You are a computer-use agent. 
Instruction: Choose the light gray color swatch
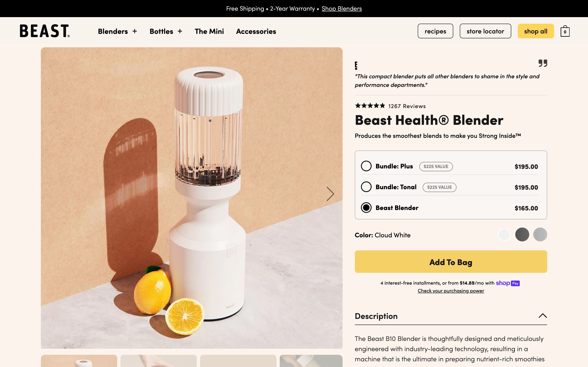[x=540, y=234]
